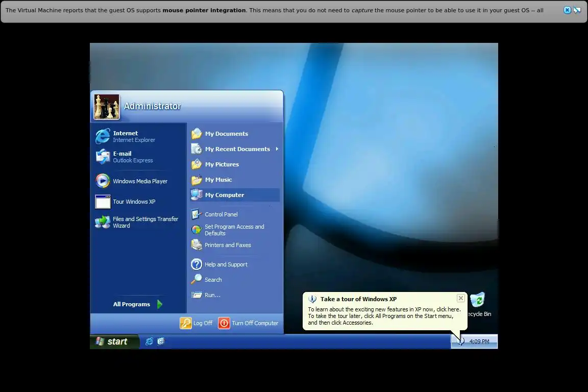The height and width of the screenshot is (392, 588).
Task: Click the start button
Action: coord(114,341)
